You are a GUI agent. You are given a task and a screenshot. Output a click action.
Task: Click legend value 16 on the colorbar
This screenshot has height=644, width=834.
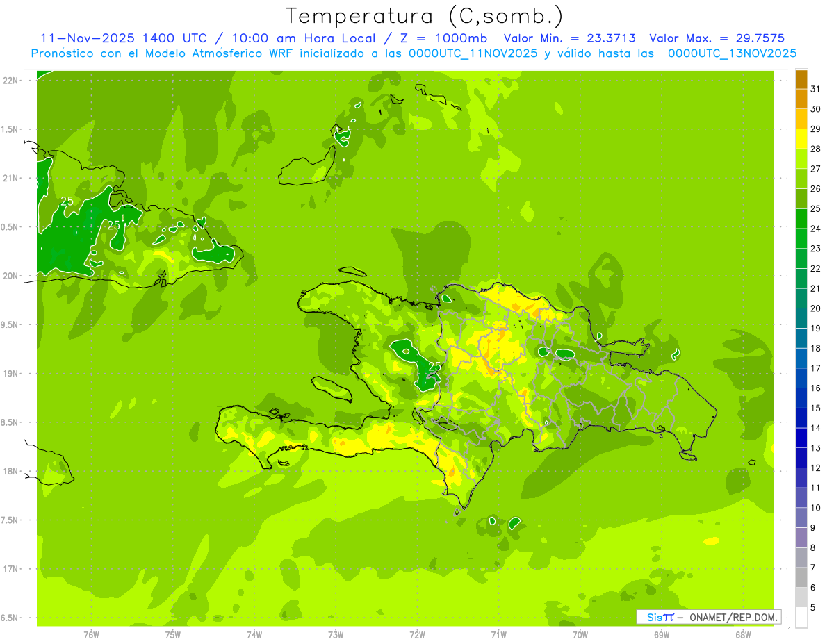[815, 388]
